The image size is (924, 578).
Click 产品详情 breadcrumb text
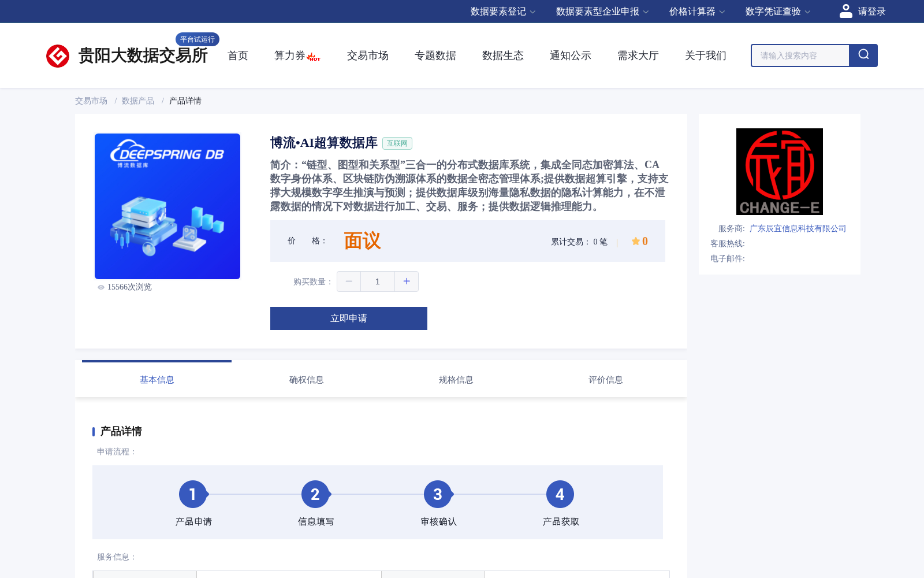(185, 101)
